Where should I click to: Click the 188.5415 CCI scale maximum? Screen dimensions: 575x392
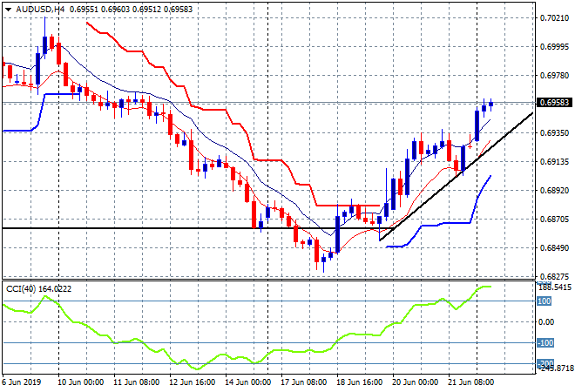[x=554, y=287]
